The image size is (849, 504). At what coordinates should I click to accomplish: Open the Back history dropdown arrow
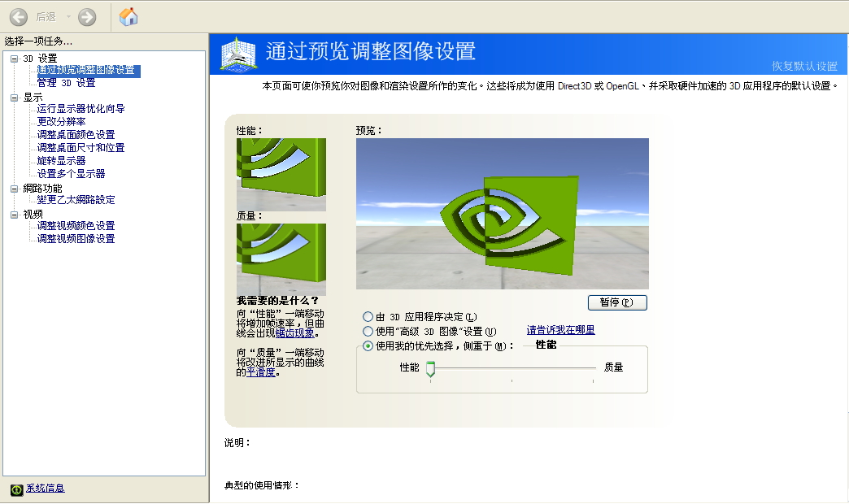coord(68,17)
